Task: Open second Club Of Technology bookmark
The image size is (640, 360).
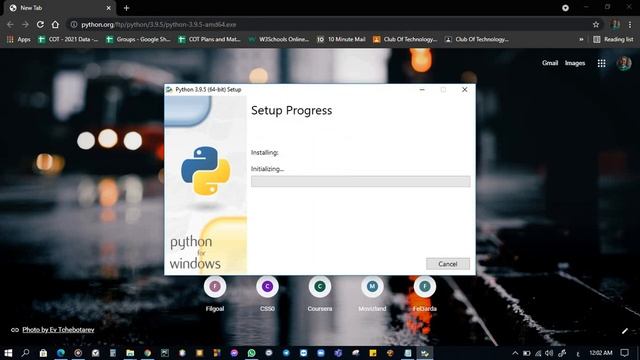Action: point(477,39)
